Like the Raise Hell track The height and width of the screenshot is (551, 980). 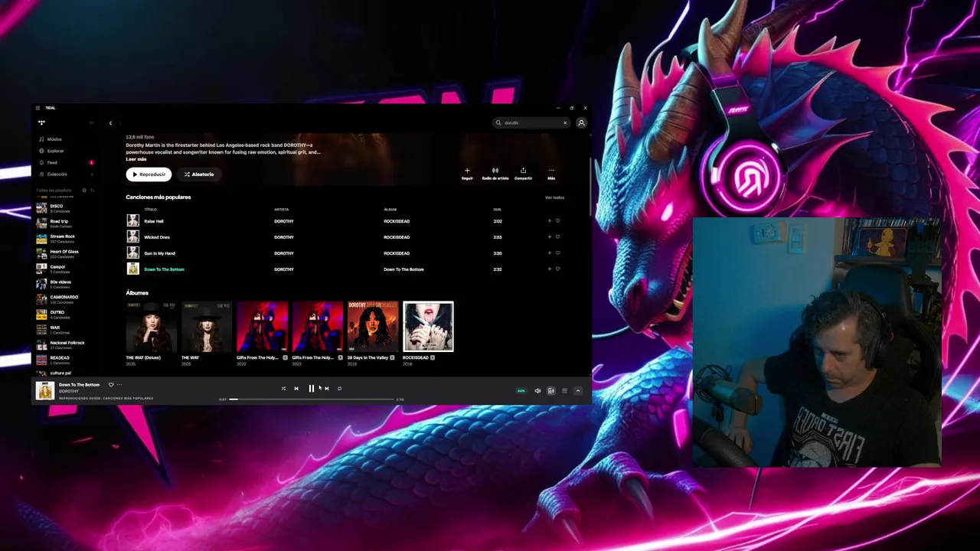click(x=558, y=221)
